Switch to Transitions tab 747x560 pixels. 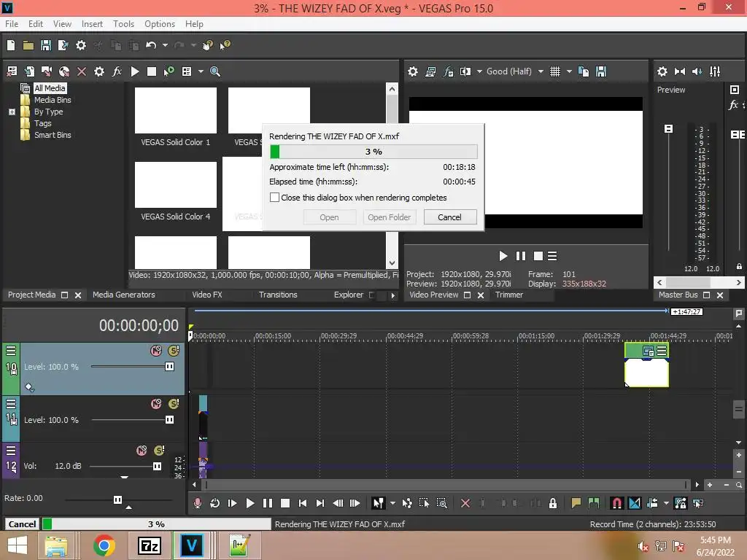(x=278, y=295)
